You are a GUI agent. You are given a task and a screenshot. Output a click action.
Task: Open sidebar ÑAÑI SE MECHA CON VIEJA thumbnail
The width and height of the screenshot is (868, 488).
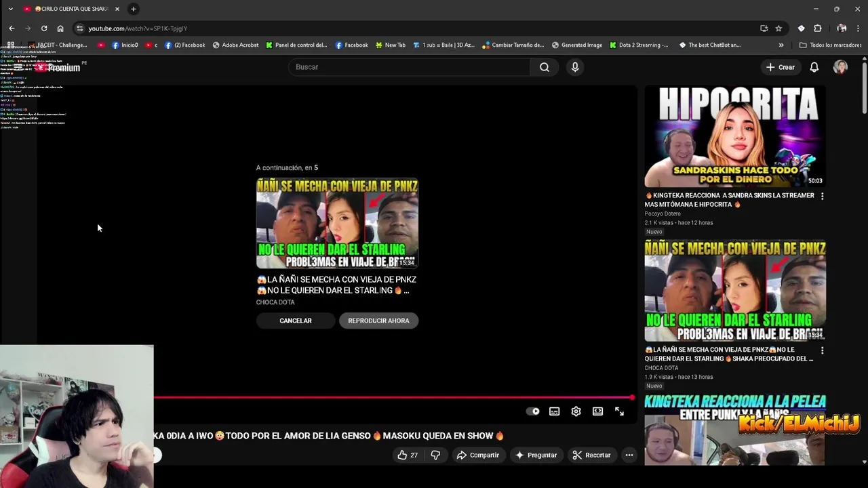735,291
